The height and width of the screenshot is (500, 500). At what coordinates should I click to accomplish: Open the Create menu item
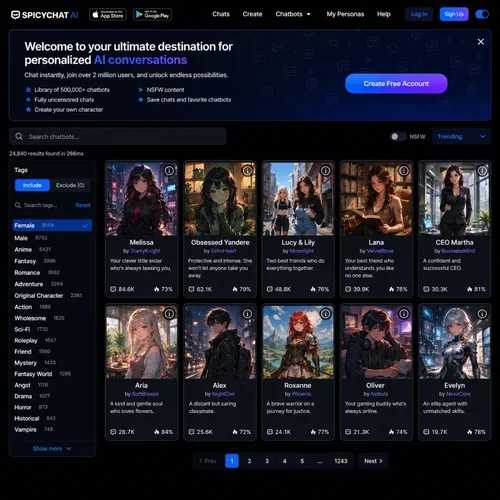[x=252, y=14]
